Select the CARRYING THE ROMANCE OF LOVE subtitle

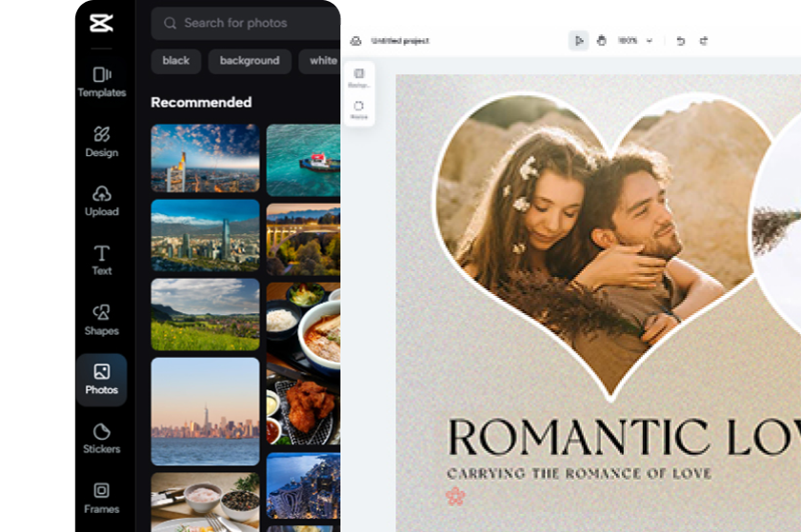[x=579, y=474]
